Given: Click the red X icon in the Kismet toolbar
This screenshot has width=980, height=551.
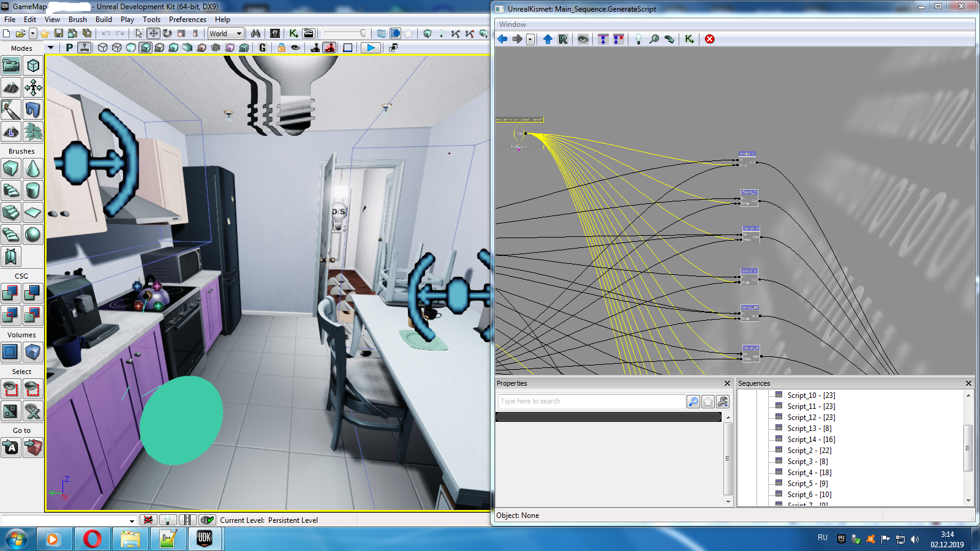Looking at the screenshot, I should click(709, 39).
